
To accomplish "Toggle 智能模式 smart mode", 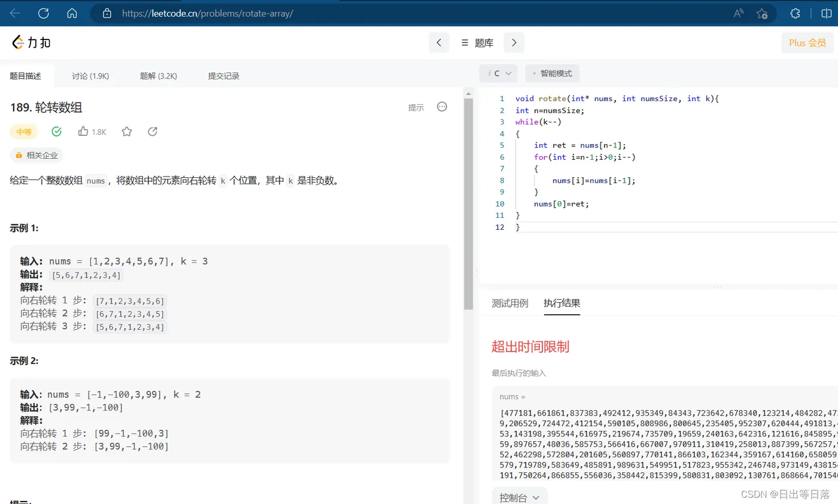I will (x=552, y=74).
